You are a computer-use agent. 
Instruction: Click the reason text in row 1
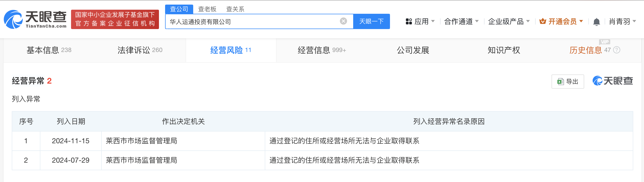tap(344, 141)
